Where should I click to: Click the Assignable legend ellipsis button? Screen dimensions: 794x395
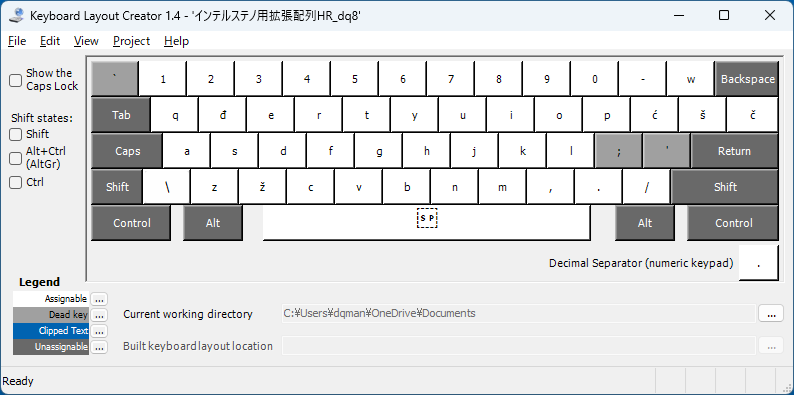[x=100, y=299]
